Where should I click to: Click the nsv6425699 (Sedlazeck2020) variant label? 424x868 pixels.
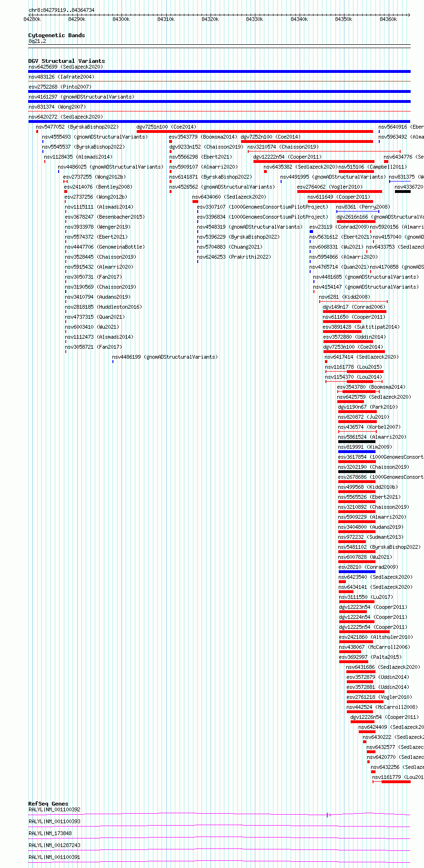(x=65, y=67)
